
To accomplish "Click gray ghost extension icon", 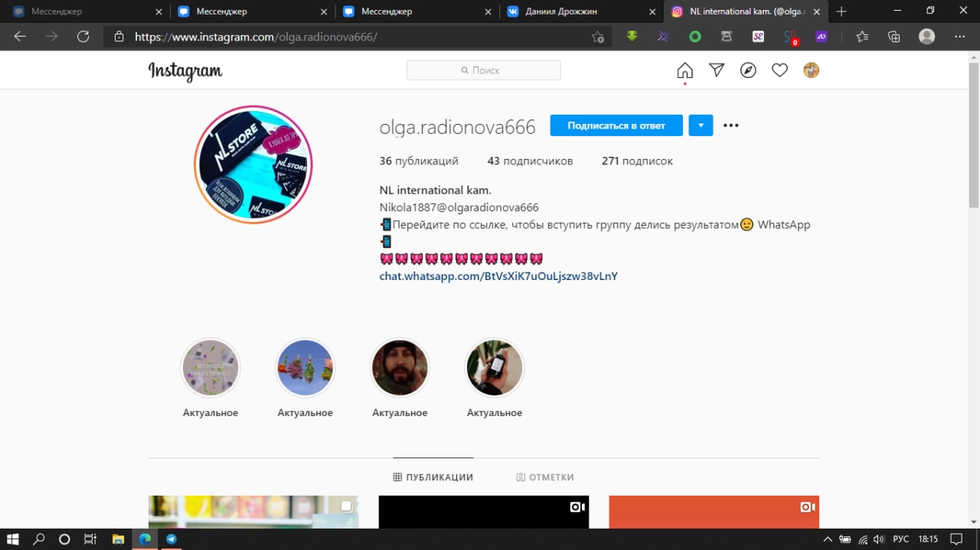I will [727, 36].
